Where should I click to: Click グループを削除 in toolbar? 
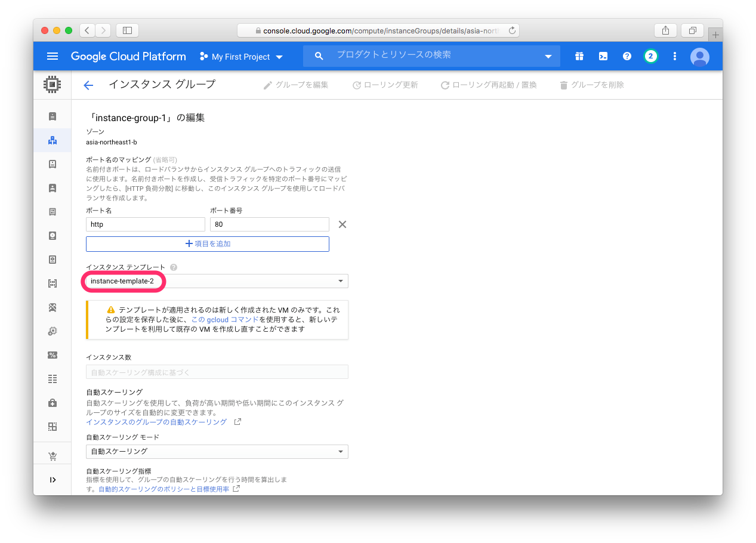pyautogui.click(x=591, y=85)
